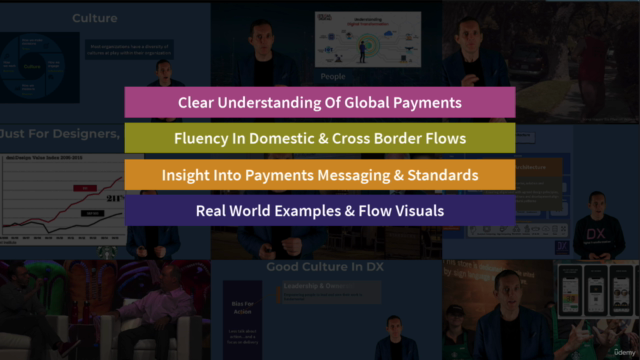Click the purple "Real World Examples & Flow Visuals" banner
The image size is (640, 360).
(x=320, y=211)
